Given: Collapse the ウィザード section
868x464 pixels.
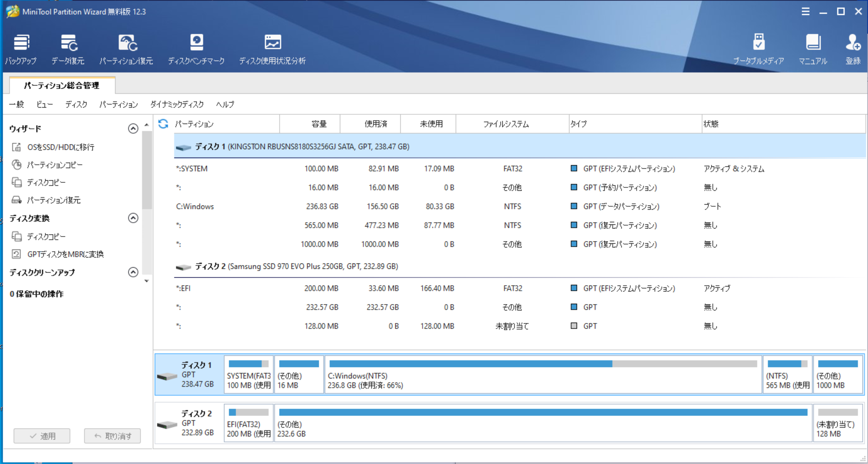Looking at the screenshot, I should (133, 129).
